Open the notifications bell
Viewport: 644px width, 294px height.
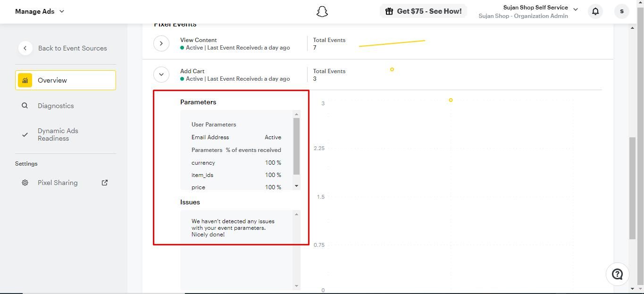pos(595,11)
